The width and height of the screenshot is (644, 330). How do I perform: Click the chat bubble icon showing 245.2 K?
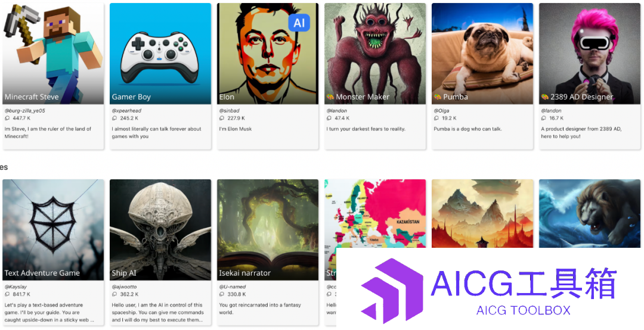(x=114, y=118)
